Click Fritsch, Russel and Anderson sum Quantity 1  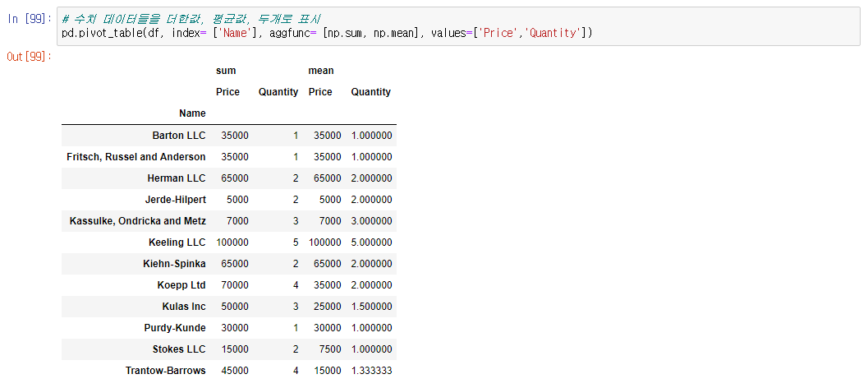tap(296, 157)
